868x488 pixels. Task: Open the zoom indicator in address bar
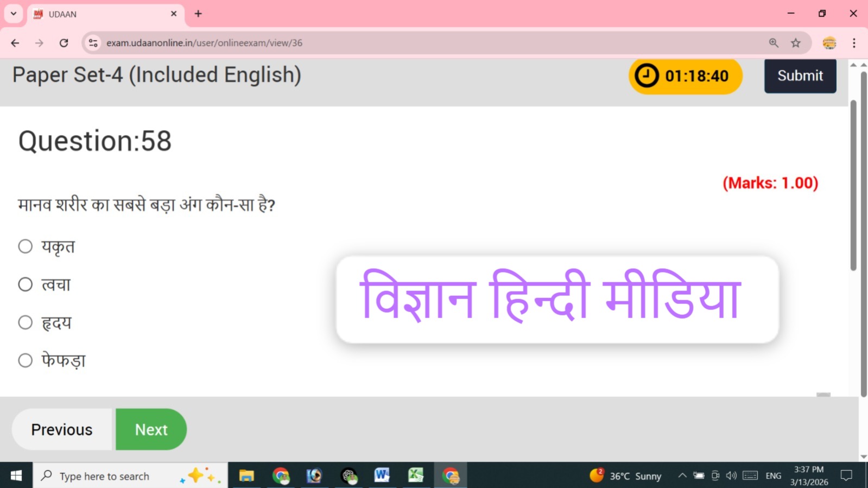coord(774,43)
